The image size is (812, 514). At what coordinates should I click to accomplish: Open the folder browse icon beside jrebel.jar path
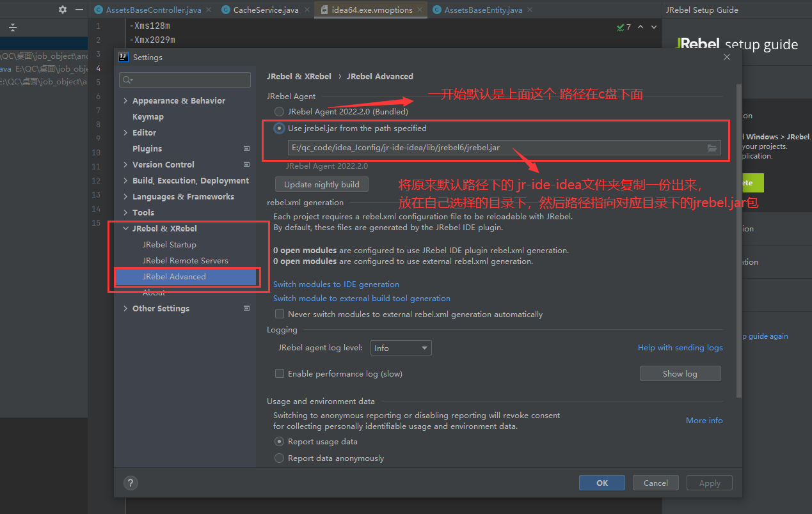click(x=712, y=148)
